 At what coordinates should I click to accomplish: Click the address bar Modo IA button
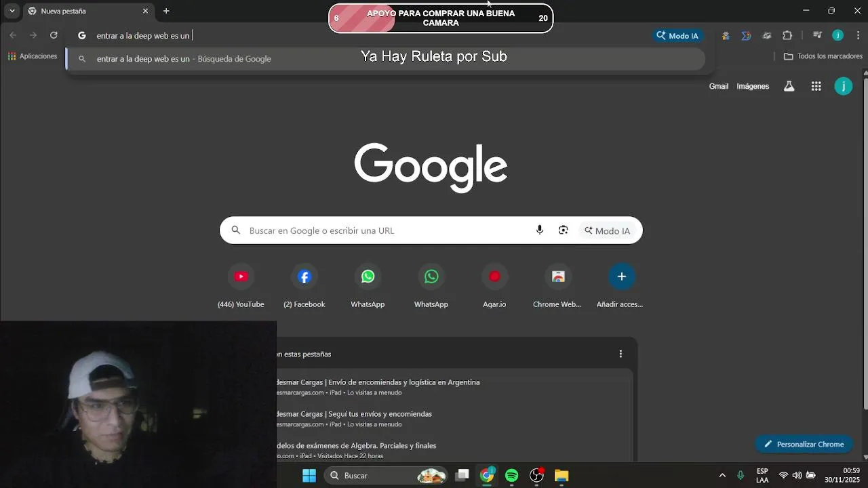(677, 36)
